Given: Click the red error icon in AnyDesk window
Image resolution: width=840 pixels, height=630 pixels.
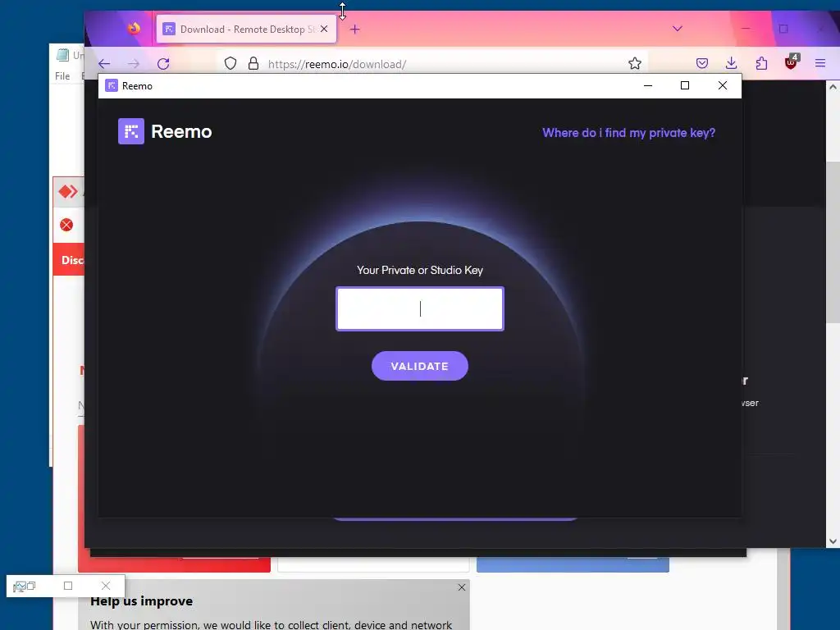Looking at the screenshot, I should point(66,225).
